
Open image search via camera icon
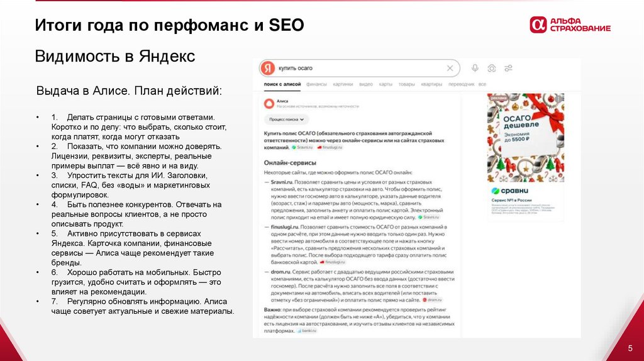tap(492, 68)
